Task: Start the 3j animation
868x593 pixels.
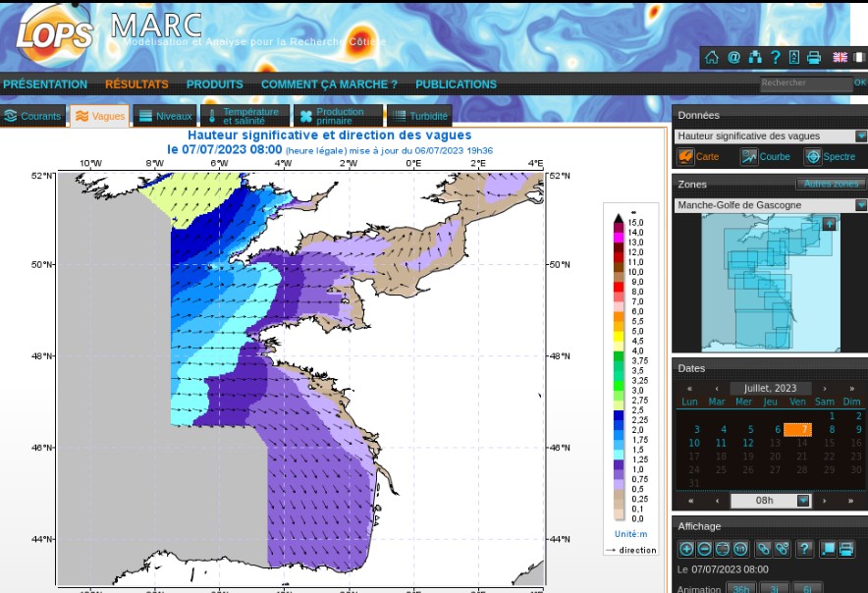Action: tap(774, 588)
